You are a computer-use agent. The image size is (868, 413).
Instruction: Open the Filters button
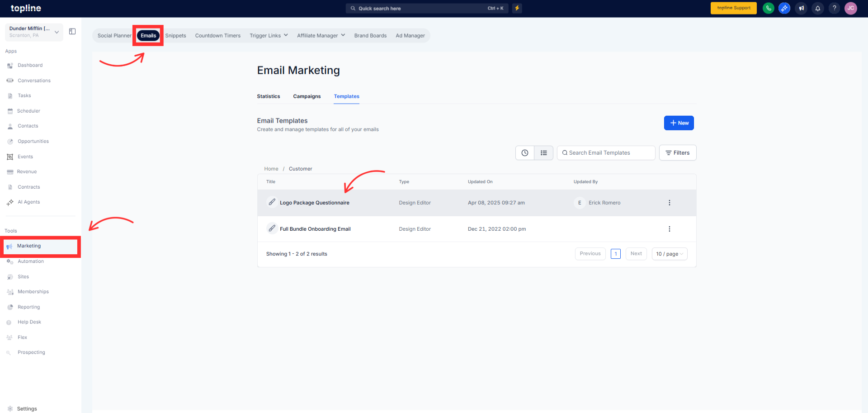(677, 153)
